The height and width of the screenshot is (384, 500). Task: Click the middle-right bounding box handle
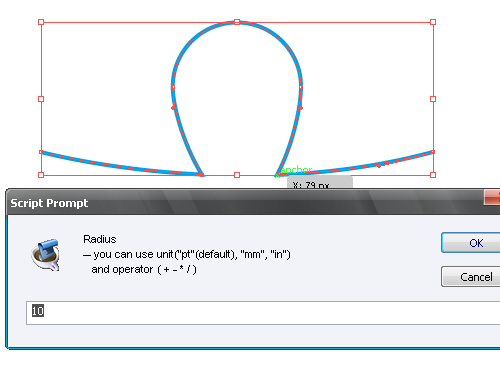pyautogui.click(x=433, y=99)
